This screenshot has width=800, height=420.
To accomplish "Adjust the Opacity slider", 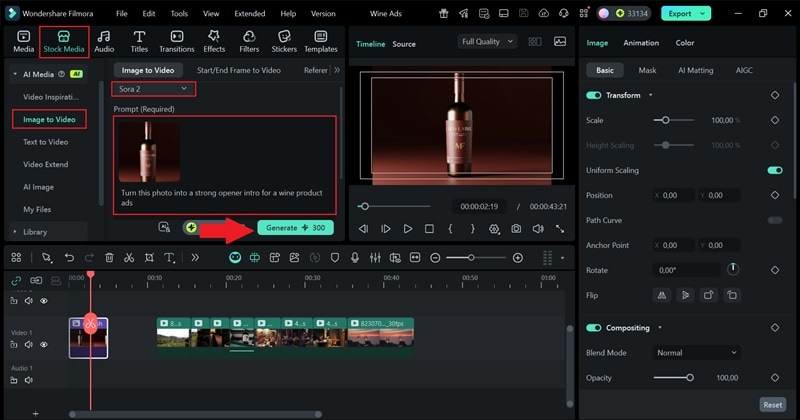I will point(673,378).
